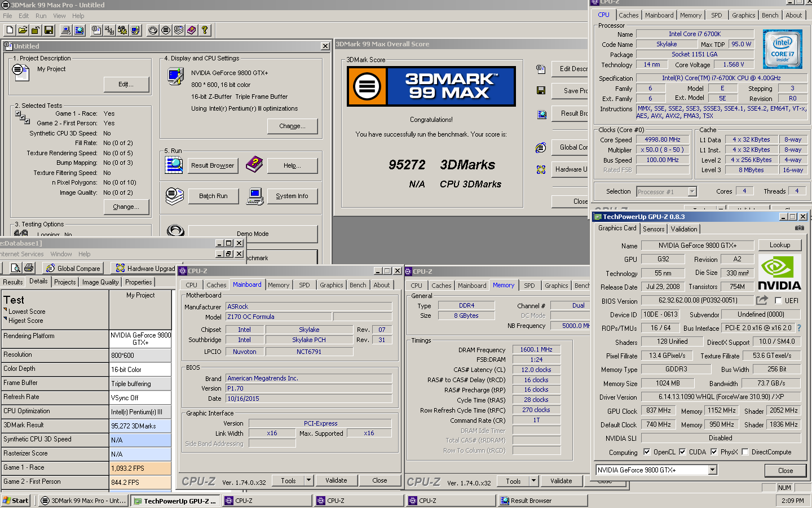Image resolution: width=812 pixels, height=508 pixels.
Task: Click the Result Browser icon in Run section
Action: tap(174, 165)
